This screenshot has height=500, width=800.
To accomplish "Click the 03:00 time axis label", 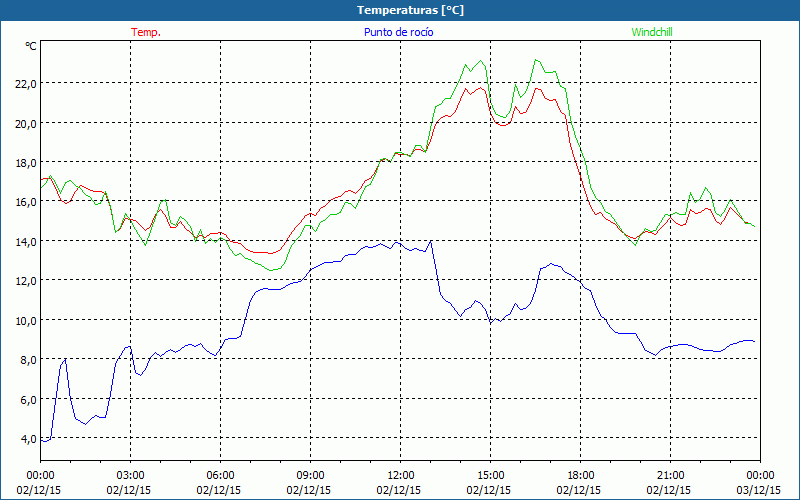I will point(131,476).
